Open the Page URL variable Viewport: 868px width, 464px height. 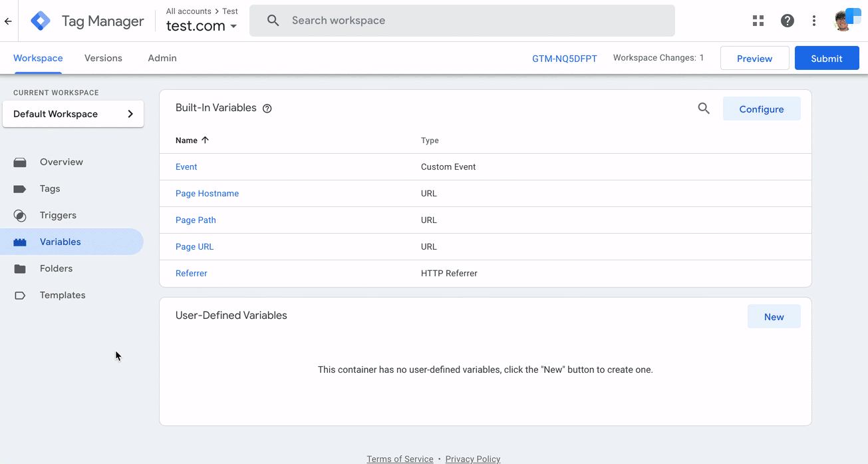[x=194, y=247]
